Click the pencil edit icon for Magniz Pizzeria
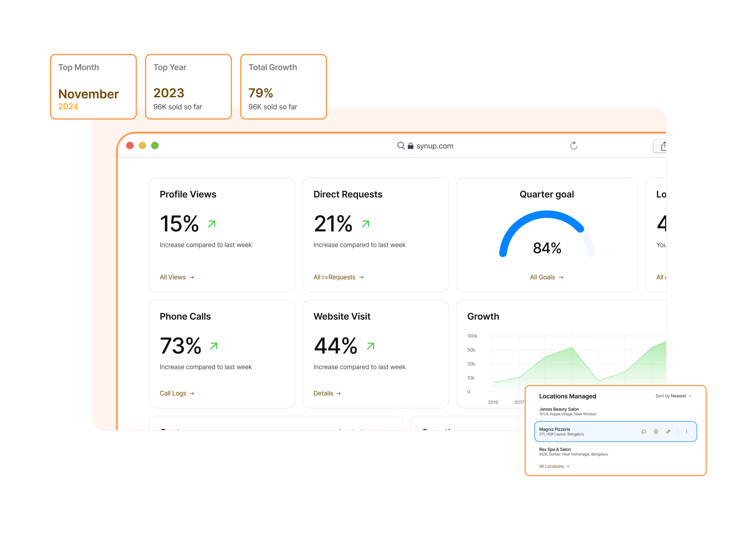Viewport: 756px width, 544px height. [x=668, y=431]
